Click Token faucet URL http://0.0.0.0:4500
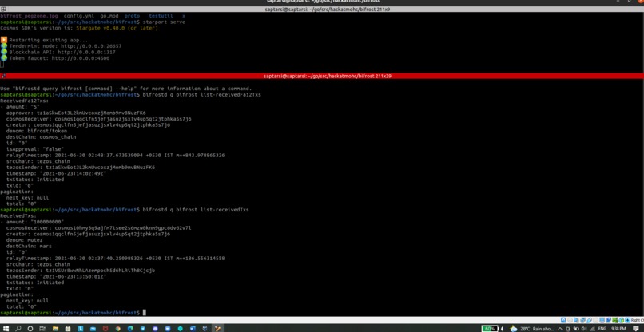The height and width of the screenshot is (332, 644). [81, 58]
